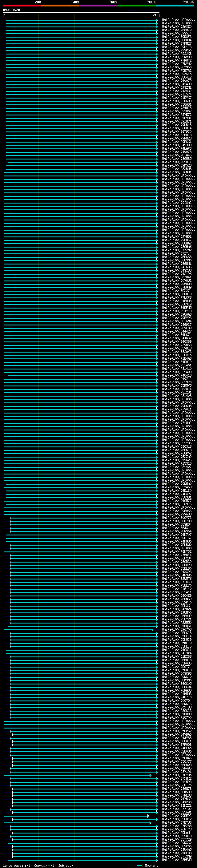
Task: Select UniRef100_P48413 label
Action: coord(176,375)
